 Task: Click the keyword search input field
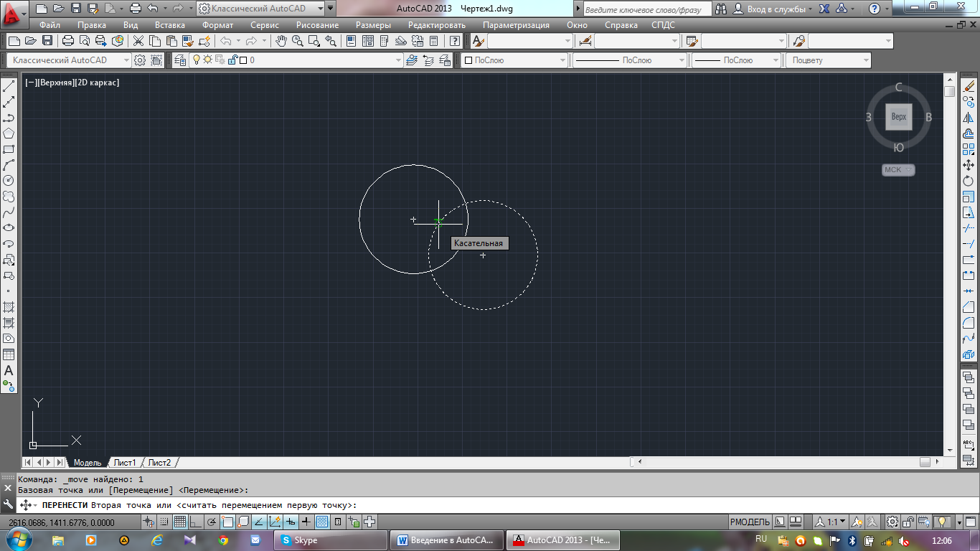point(646,9)
